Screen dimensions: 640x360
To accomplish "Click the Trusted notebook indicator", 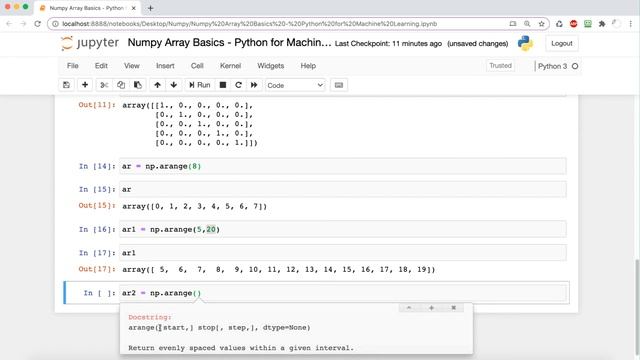I will (500, 66).
